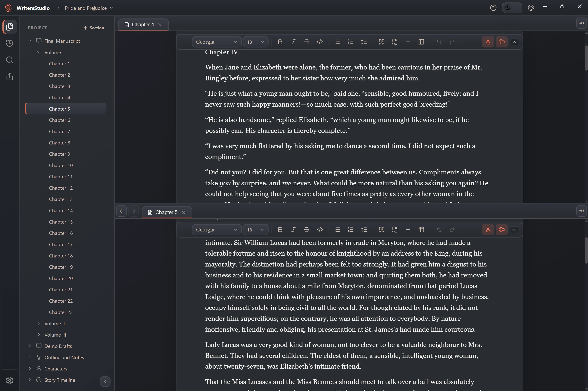Open the help icon in title bar

pos(493,8)
